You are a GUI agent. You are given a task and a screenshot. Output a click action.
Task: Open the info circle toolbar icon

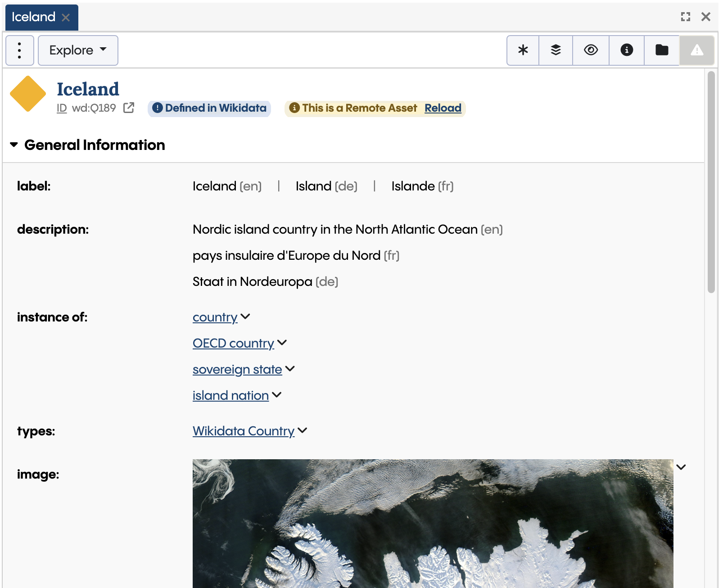[626, 50]
